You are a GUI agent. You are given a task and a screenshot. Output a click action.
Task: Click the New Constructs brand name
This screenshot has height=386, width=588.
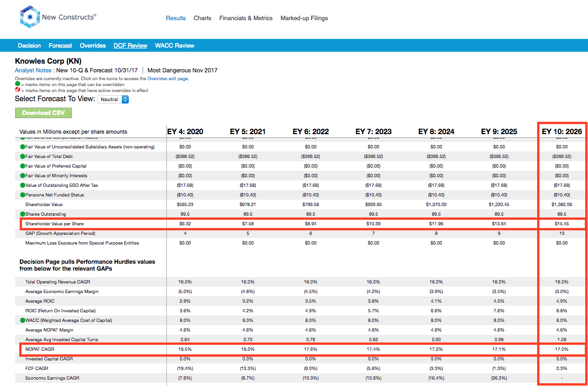(69, 17)
